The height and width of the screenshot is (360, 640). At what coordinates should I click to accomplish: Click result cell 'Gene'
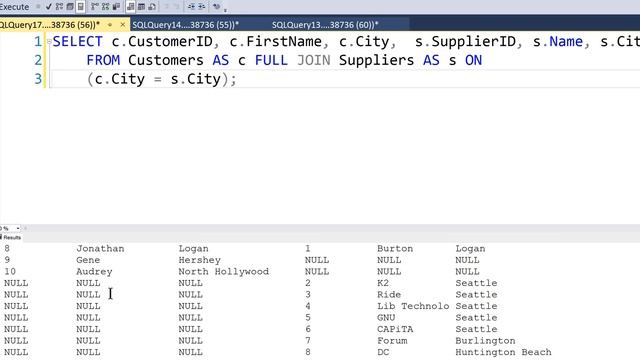(88, 260)
